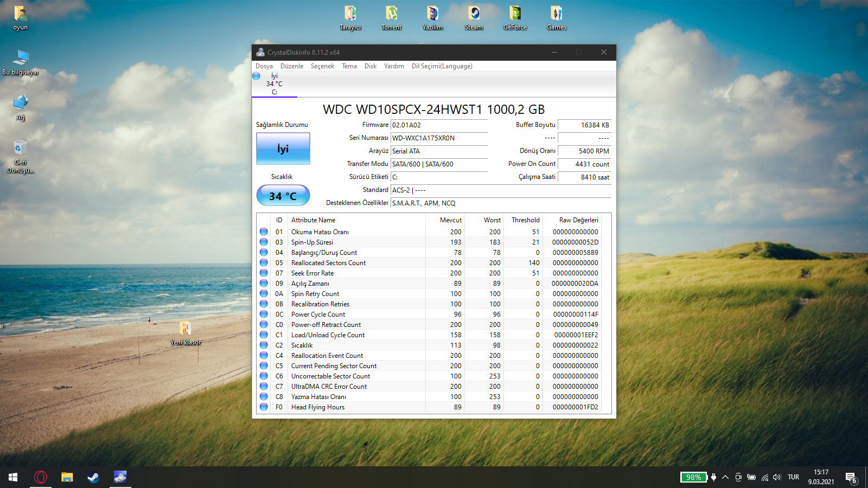Click the CrystalDiskInfo taskbar icon
The image size is (868, 488).
point(120,477)
